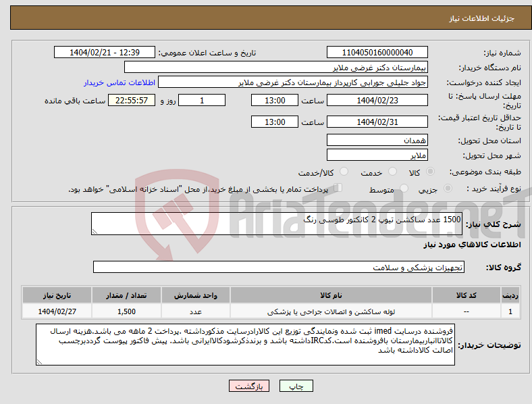Open اطلاعات تماس خریدار link

119,82
